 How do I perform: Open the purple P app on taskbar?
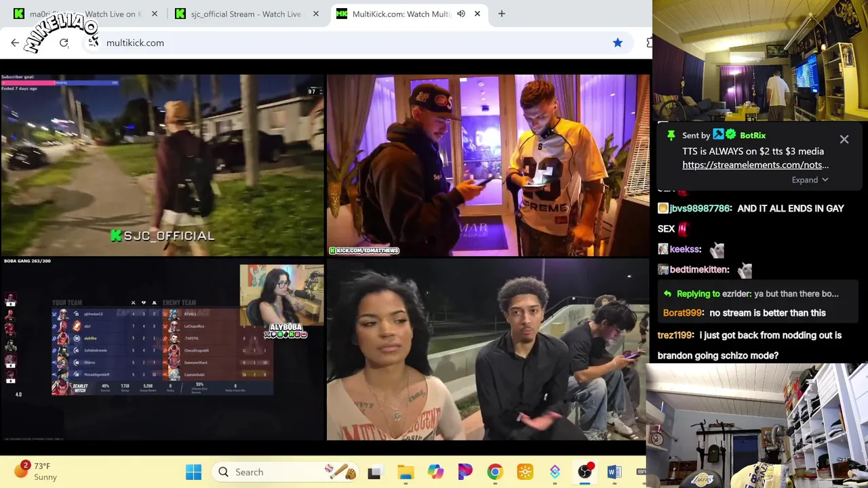[465, 472]
